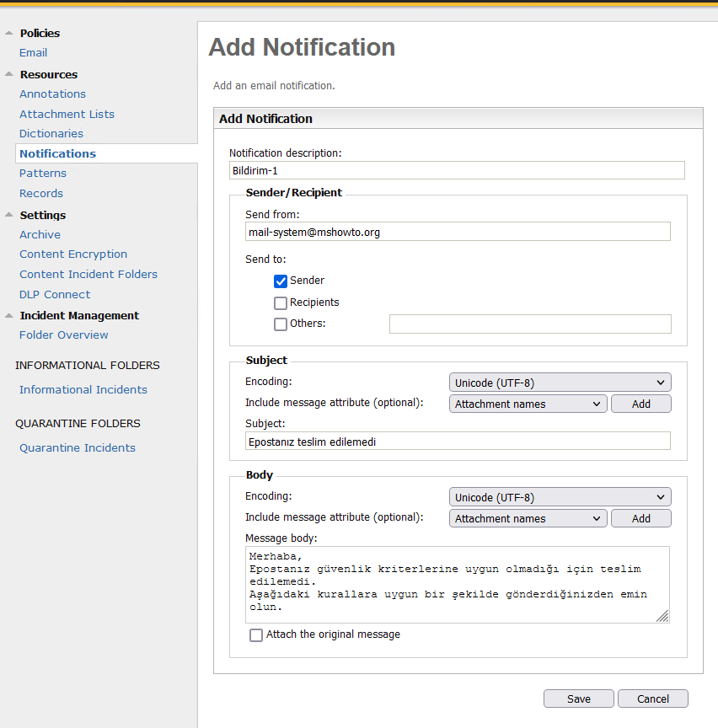Open the Quarantine Incidents link
This screenshot has height=728, width=718.
(78, 448)
